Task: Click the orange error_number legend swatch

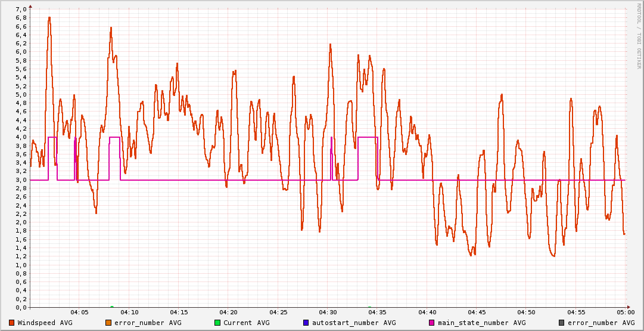Action: point(108,323)
